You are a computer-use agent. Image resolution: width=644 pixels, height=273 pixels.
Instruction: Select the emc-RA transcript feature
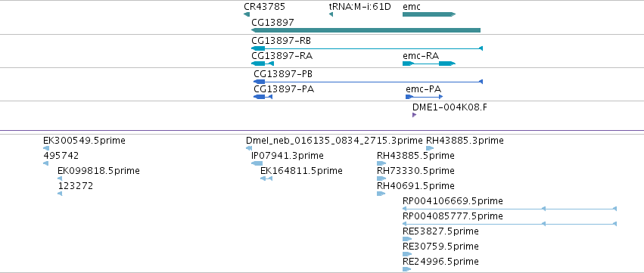[x=429, y=64]
